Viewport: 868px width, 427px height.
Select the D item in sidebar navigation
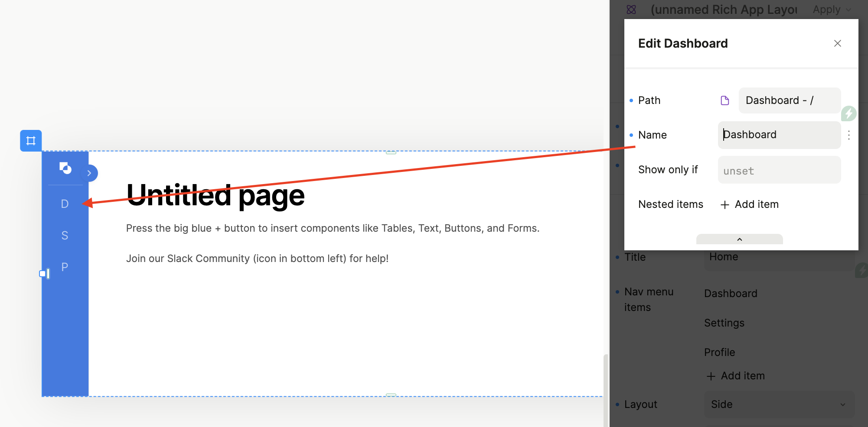tap(65, 204)
